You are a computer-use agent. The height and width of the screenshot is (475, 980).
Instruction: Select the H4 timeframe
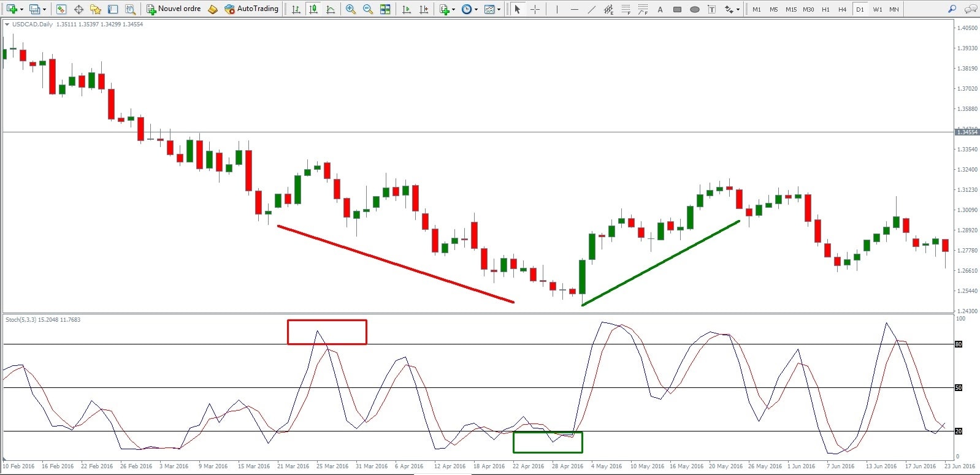[843, 9]
